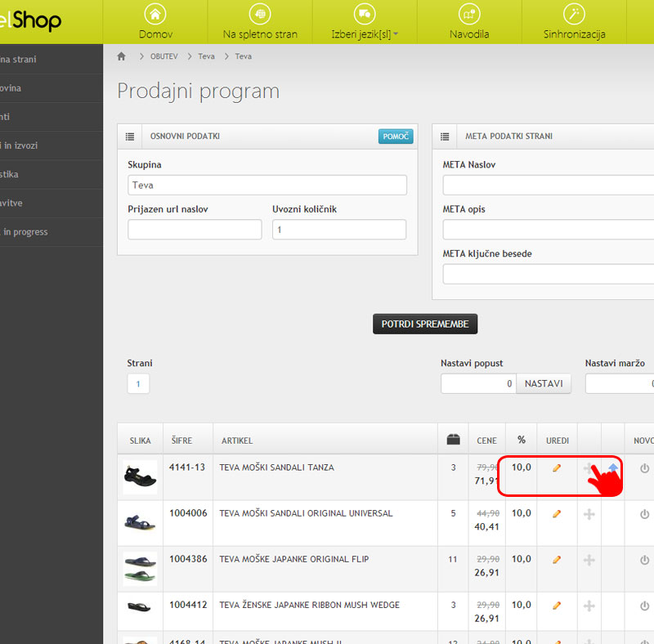Click the POMOČ help button
Image resolution: width=654 pixels, height=644 pixels.
pos(396,136)
